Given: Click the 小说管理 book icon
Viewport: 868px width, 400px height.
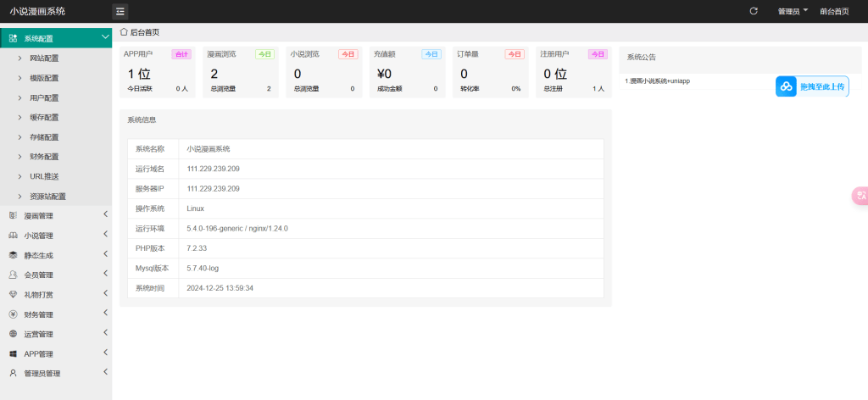Looking at the screenshot, I should [13, 236].
